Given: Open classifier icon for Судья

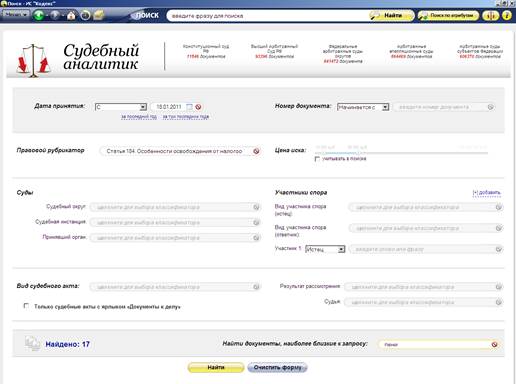Looking at the screenshot, I should click(x=499, y=302).
